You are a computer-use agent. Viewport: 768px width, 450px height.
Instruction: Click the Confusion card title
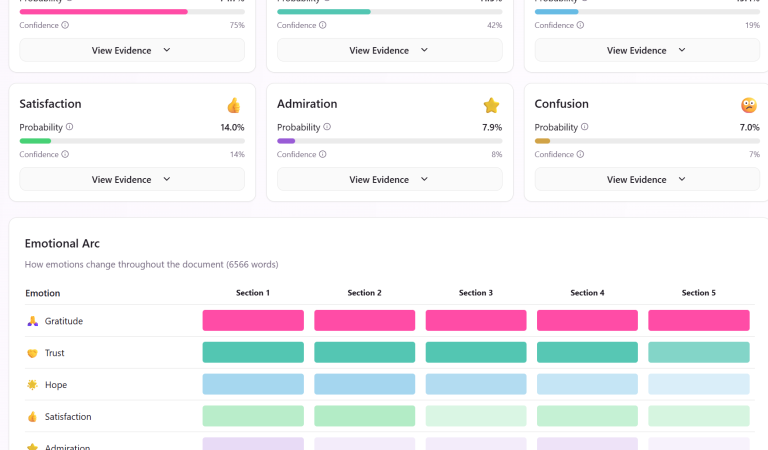tap(561, 104)
